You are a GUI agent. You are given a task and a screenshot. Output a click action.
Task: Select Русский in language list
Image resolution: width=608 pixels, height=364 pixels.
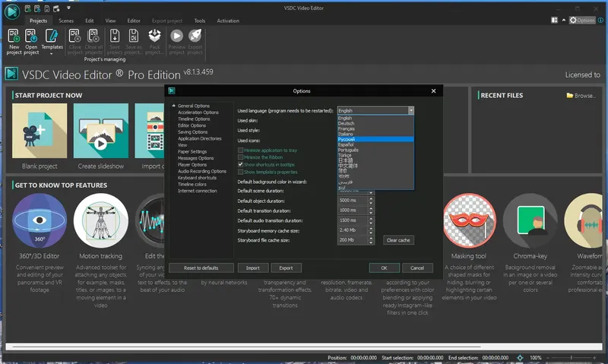click(375, 139)
